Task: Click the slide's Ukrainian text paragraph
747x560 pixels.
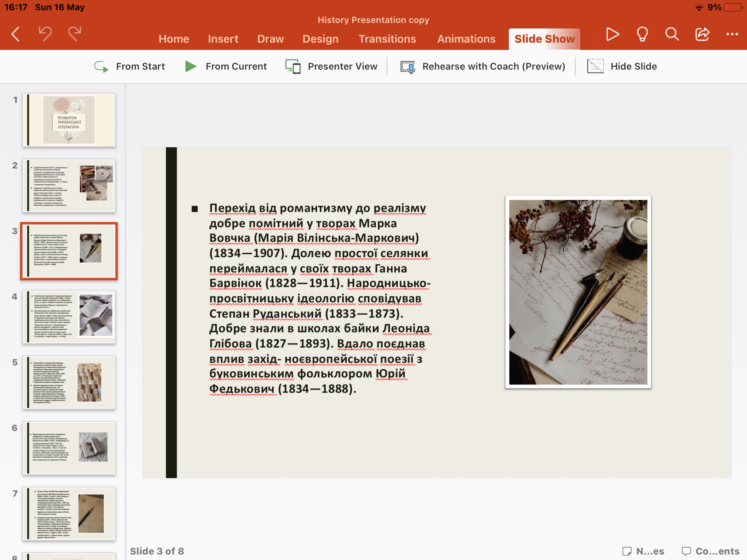Action: [320, 298]
